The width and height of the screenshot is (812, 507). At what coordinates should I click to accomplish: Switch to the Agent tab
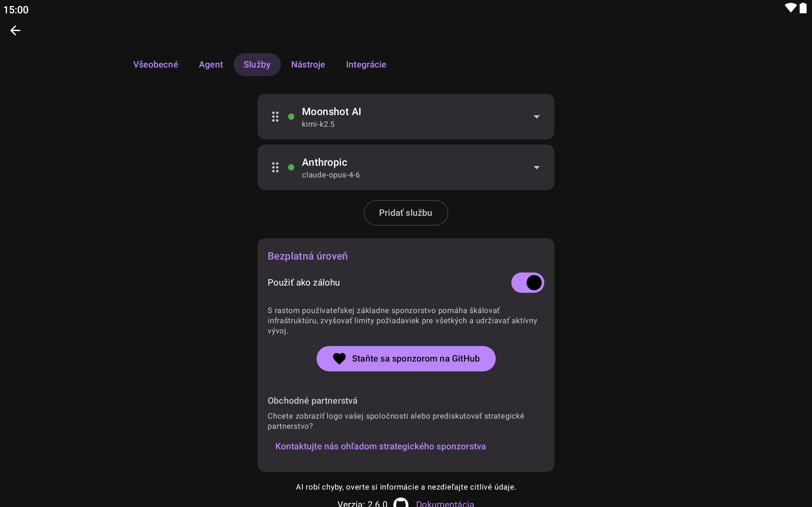coord(211,65)
